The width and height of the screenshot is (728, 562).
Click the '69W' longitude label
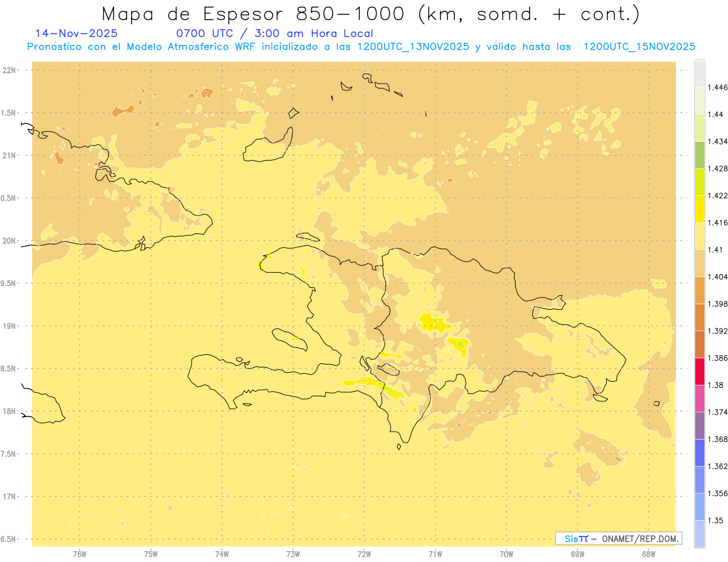point(578,554)
